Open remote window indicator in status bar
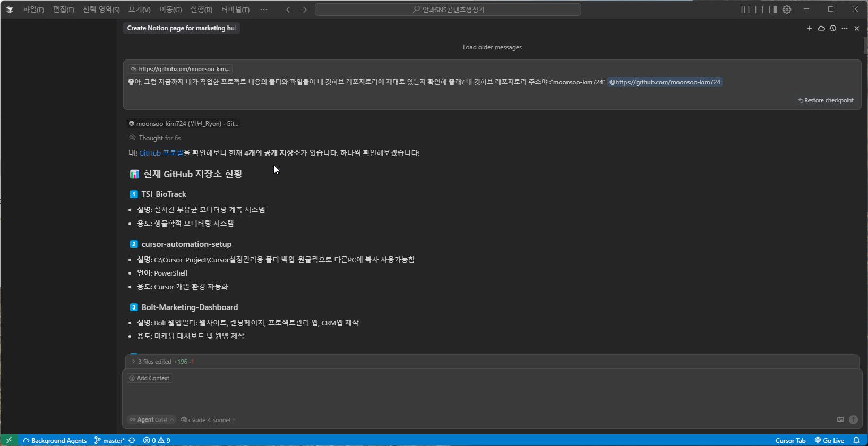 point(9,440)
